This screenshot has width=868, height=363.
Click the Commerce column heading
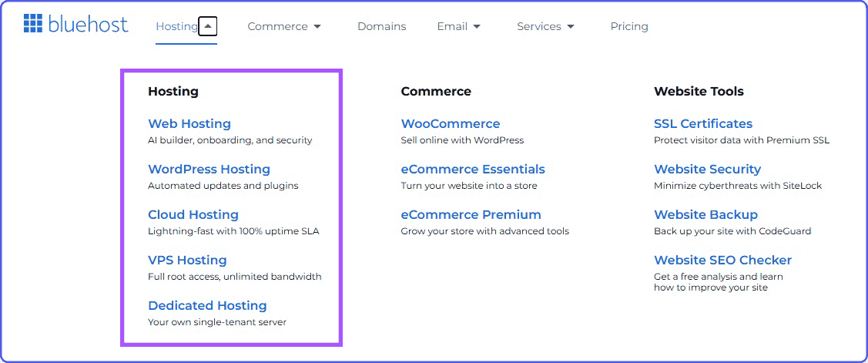pos(436,92)
